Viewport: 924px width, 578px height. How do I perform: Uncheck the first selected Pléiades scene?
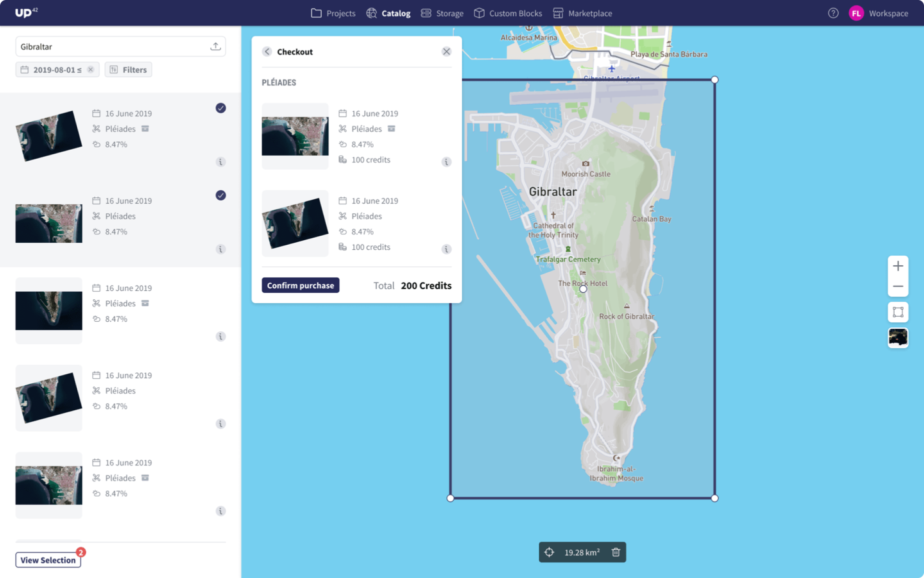(x=220, y=108)
